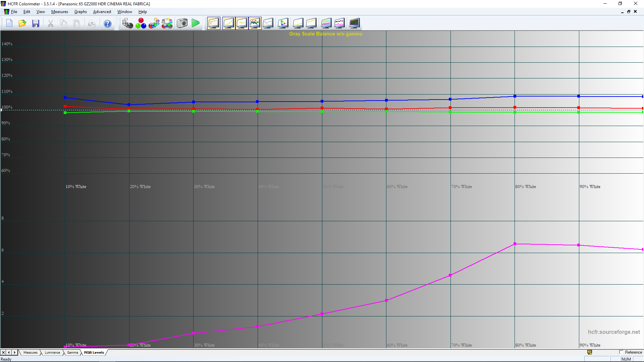This screenshot has height=362, width=644.
Task: Click the gray scale measure spheres icon
Action: 127,23
